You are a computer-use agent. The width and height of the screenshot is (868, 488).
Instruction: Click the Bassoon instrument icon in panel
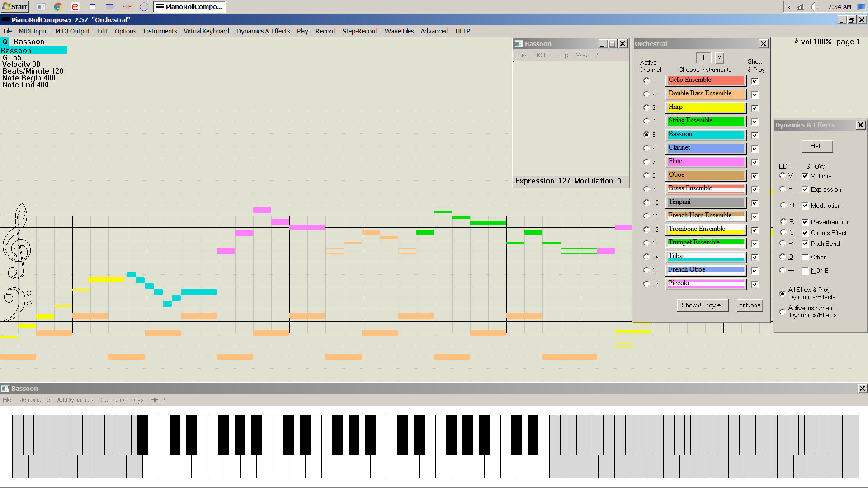pos(705,134)
